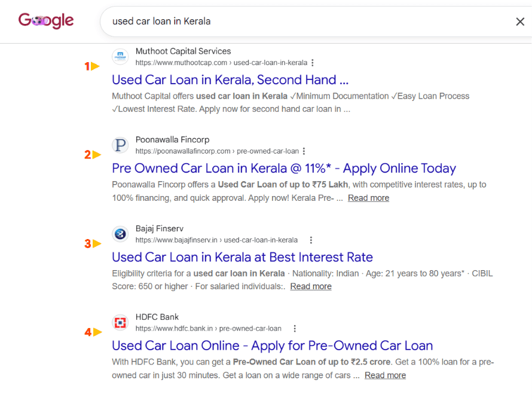The image size is (532, 401).
Task: Click 'Minimum Documentation' snippet text
Action: (x=343, y=96)
